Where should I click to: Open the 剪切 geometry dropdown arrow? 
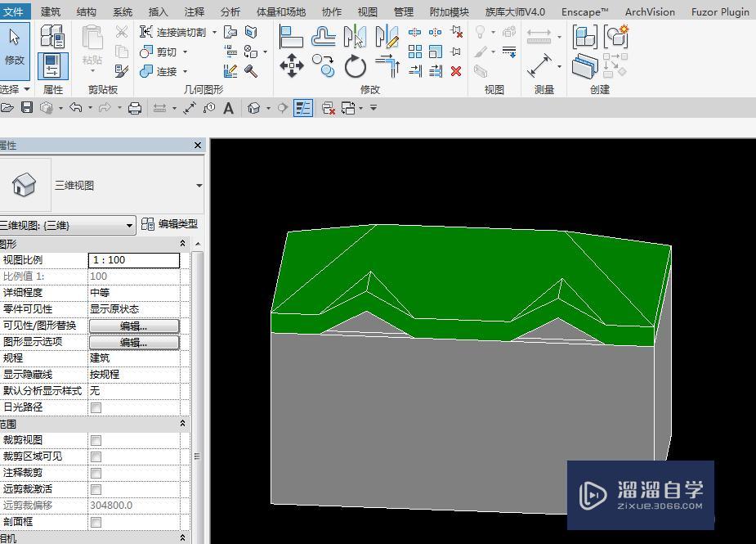(186, 52)
